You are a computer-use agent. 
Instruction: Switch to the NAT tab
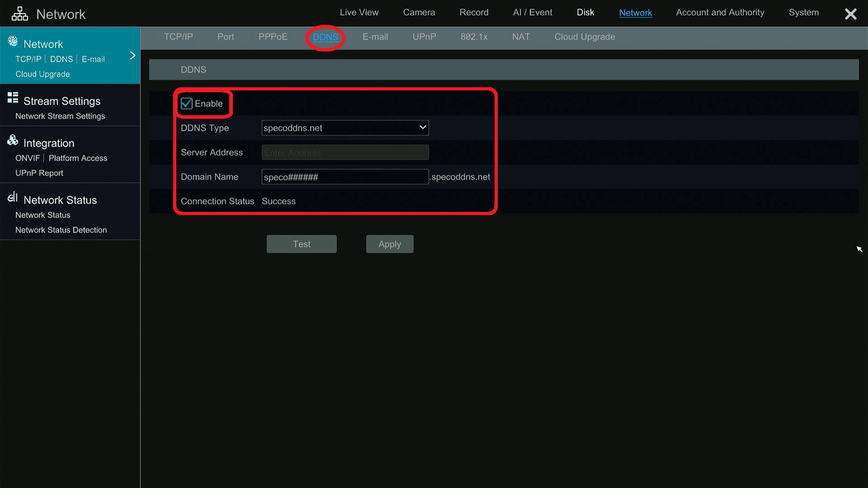(521, 37)
